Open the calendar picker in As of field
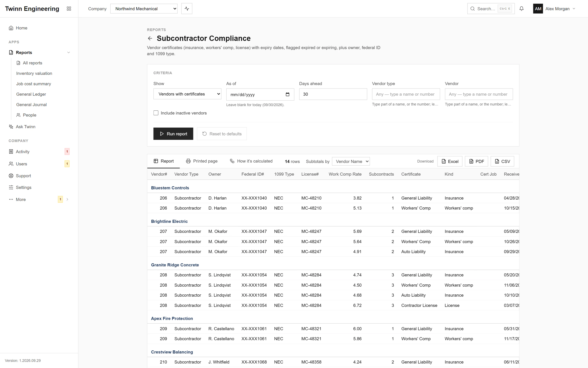The width and height of the screenshot is (588, 368). click(287, 94)
